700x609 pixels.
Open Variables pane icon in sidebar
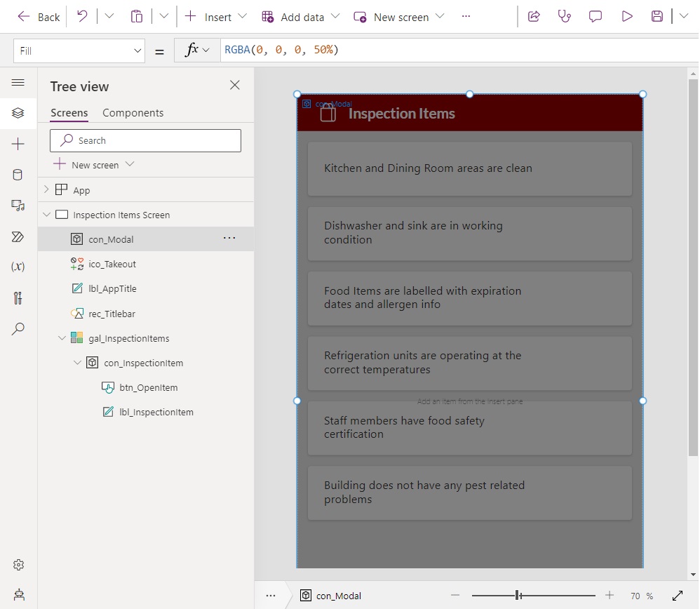[18, 267]
